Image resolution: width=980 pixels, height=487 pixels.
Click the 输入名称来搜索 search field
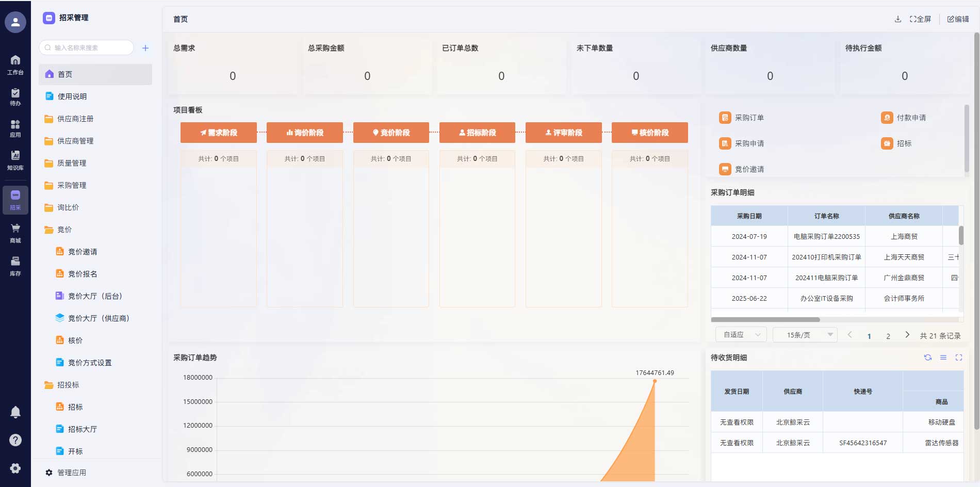(88, 48)
